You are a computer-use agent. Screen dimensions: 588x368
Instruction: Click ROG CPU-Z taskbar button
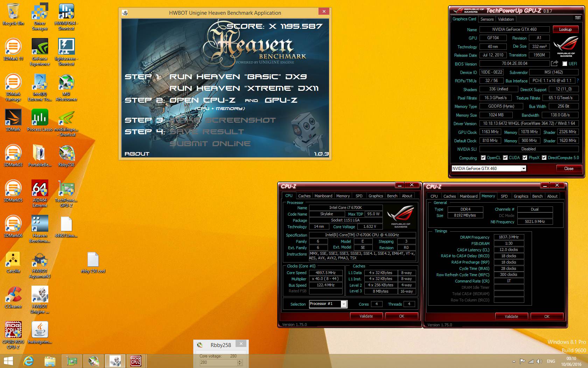coord(136,361)
